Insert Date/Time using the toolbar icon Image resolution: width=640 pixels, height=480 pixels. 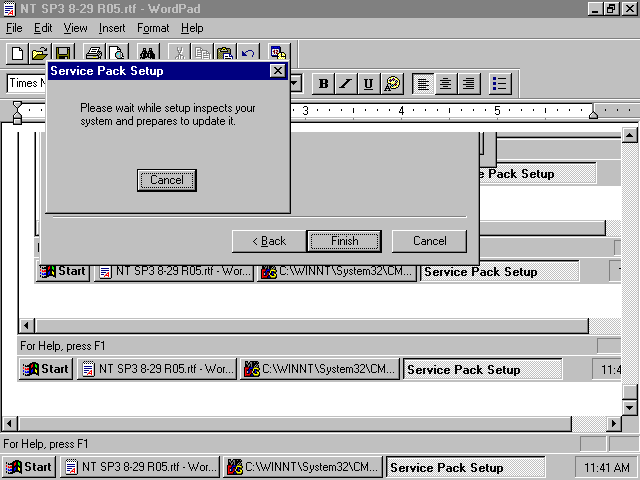[278, 53]
